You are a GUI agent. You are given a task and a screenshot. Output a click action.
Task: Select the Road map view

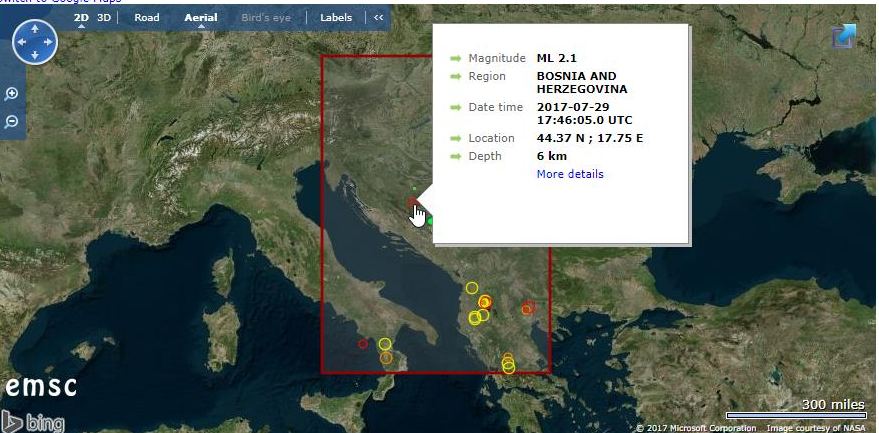(147, 17)
